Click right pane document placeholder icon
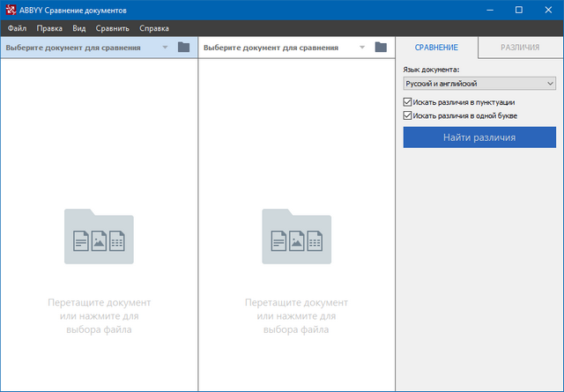564x392 pixels. 296,236
